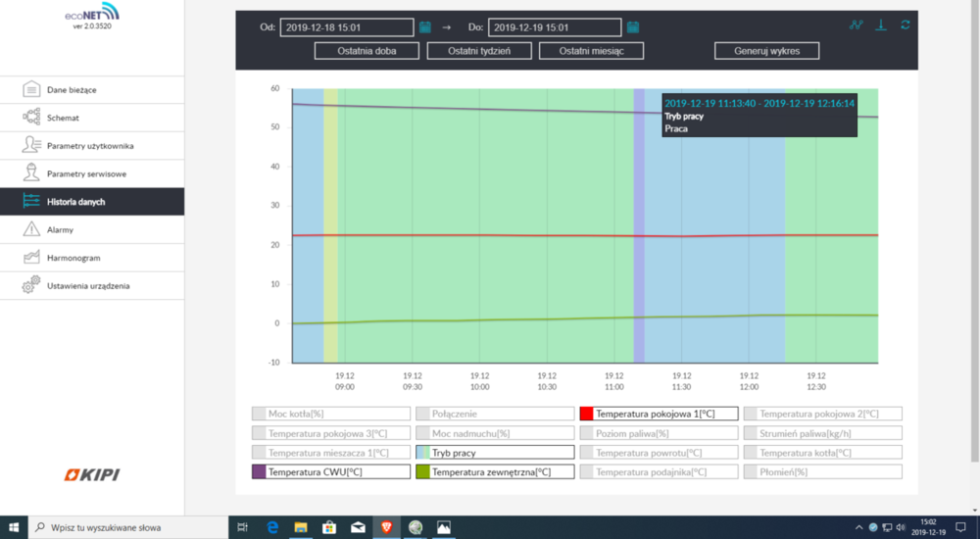The image size is (980, 539).
Task: Click into the Od start date field
Action: 346,27
